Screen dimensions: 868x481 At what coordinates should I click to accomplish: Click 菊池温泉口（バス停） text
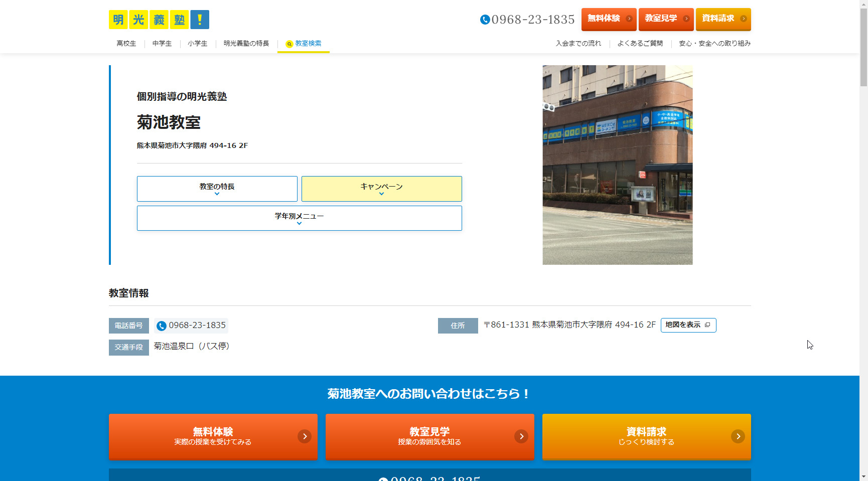(192, 346)
